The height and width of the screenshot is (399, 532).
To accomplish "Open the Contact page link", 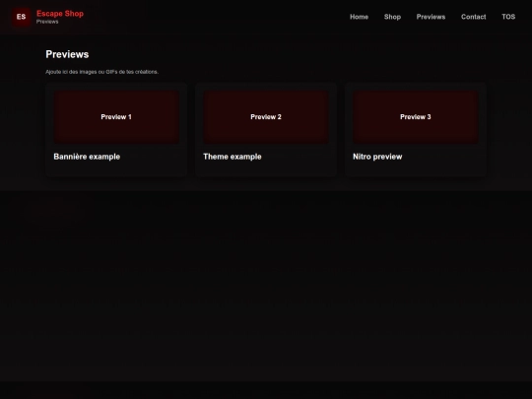I will point(473,17).
